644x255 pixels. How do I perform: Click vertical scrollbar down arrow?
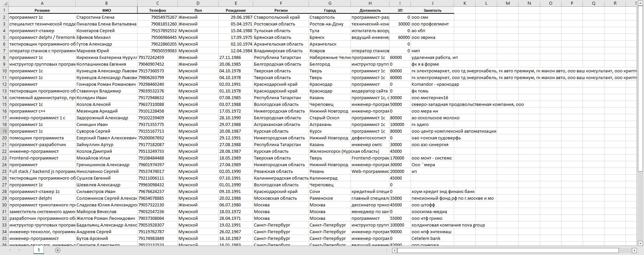coord(640,243)
